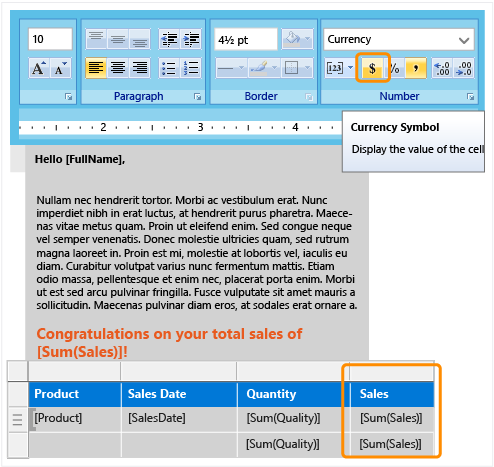Decrease paragraph indent
Viewport: 494px width, 467px height.
point(169,39)
